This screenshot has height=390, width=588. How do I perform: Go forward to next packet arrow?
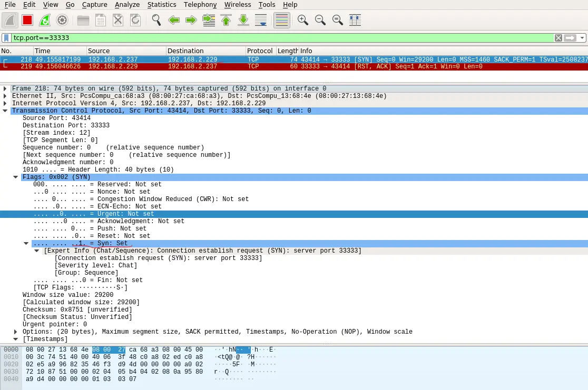191,20
